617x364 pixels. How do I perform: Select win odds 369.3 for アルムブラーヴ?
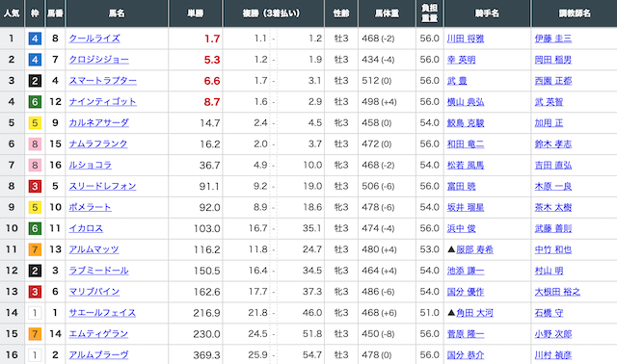coord(206,355)
